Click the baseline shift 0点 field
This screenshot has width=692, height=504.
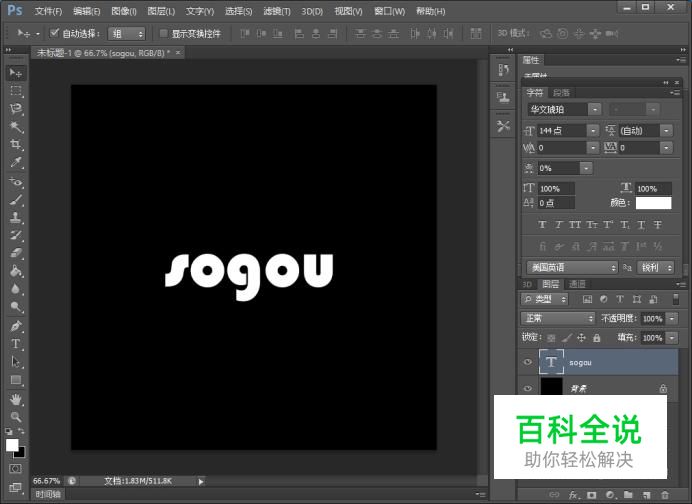point(556,203)
